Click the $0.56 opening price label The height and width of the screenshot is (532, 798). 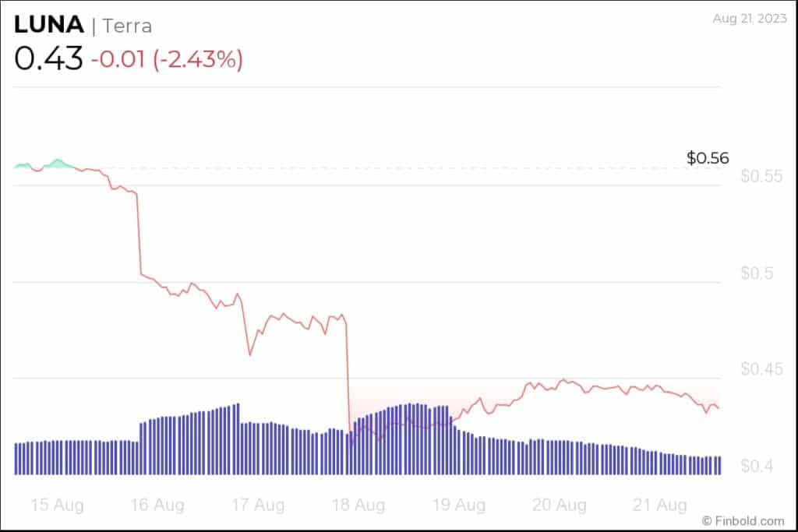708,158
